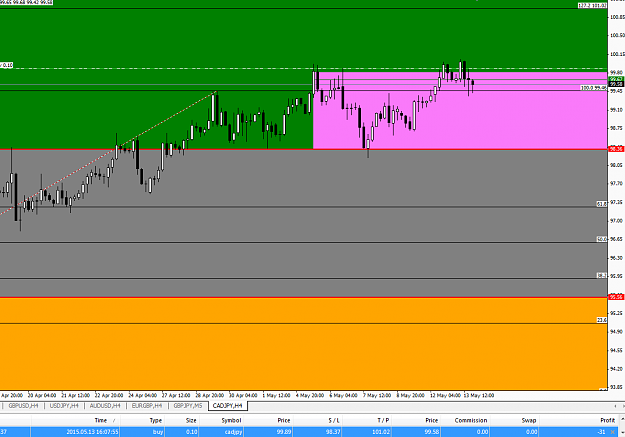Viewport: 625px width, 437px height.
Task: Click the profit value -31
Action: (x=601, y=432)
